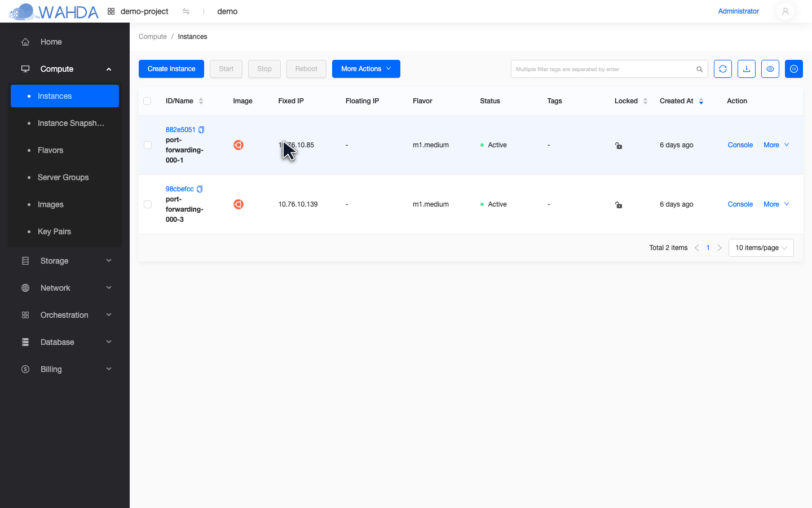Open the Instances sidebar item

[x=65, y=96]
